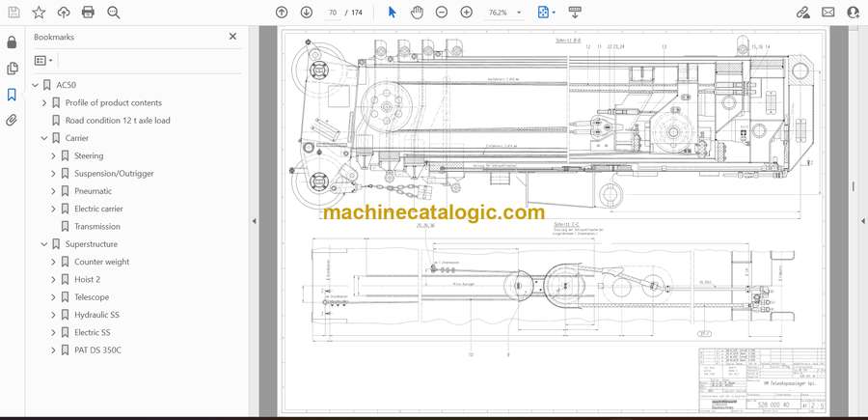Select the Hand pan tool
Image resolution: width=868 pixels, height=420 pixels.
point(417,13)
